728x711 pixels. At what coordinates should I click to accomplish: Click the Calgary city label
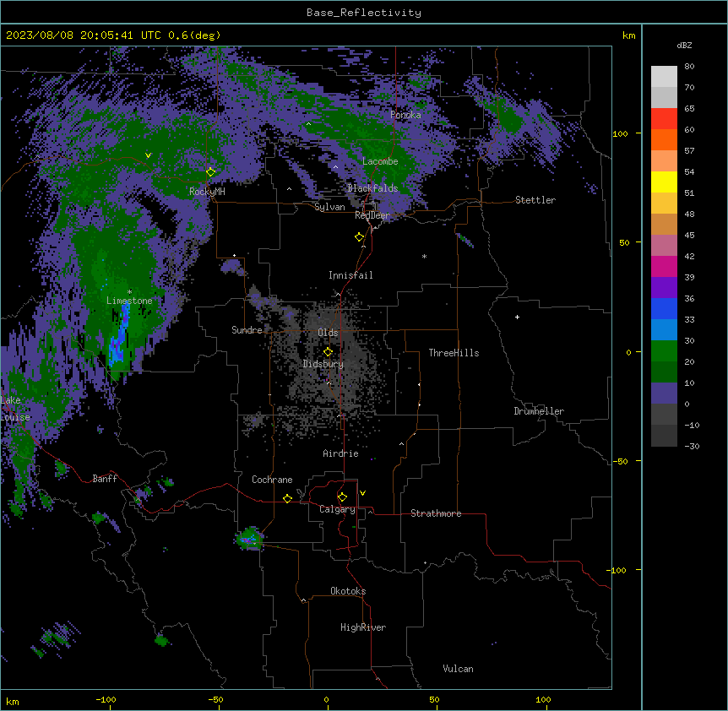[x=337, y=509]
